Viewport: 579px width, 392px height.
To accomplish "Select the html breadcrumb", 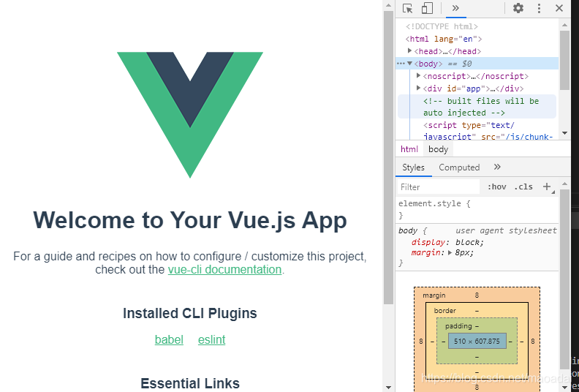I will tap(409, 149).
